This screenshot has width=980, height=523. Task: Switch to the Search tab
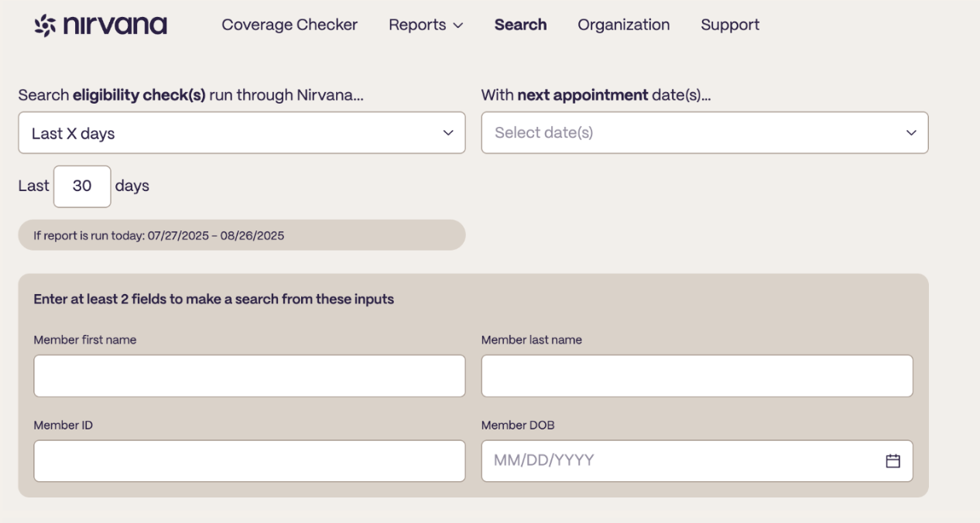click(520, 25)
